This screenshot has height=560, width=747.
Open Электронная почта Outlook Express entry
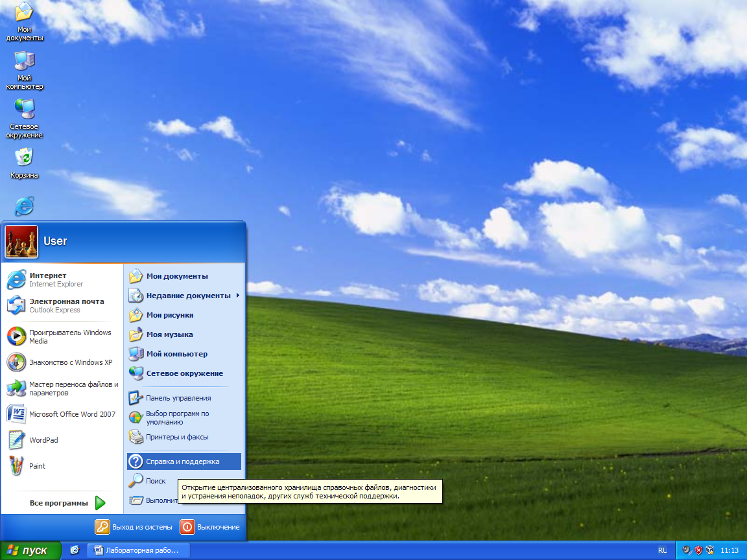tap(62, 305)
